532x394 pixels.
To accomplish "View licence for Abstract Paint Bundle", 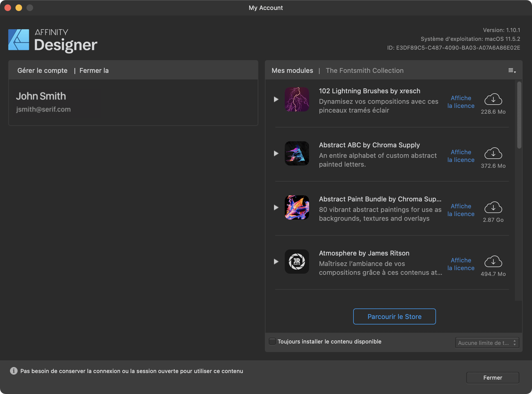I will (461, 210).
